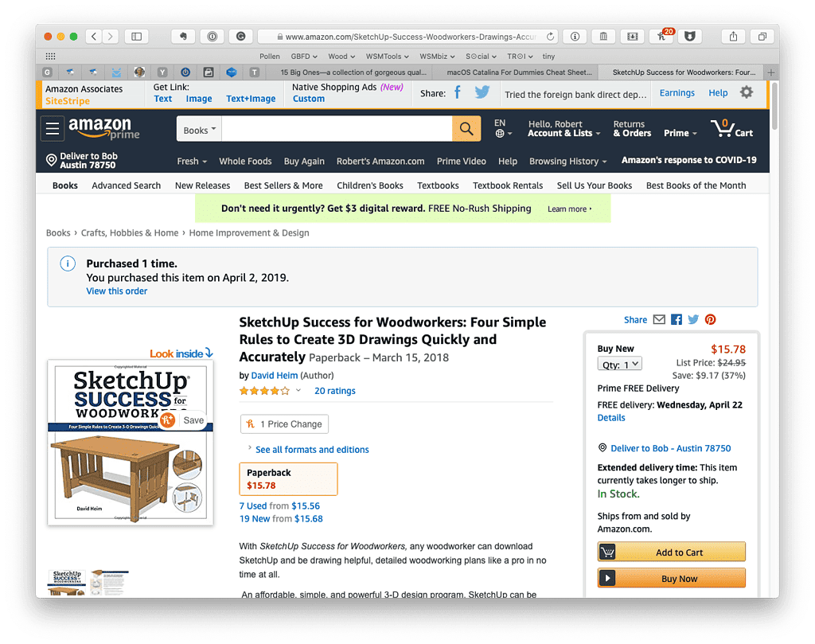Open SiteStripe settings gear
Screen dimensions: 815x644
pos(747,92)
